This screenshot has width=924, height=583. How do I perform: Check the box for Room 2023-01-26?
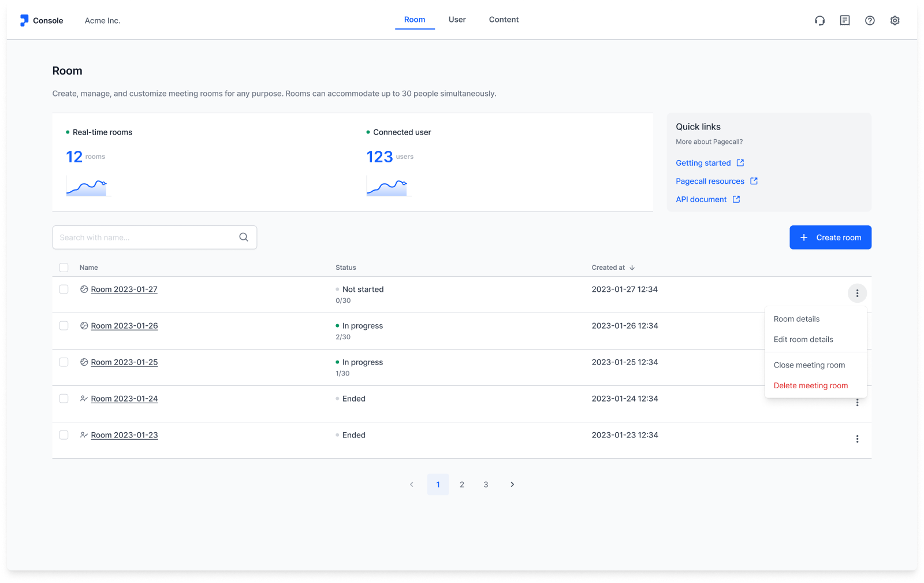click(64, 326)
